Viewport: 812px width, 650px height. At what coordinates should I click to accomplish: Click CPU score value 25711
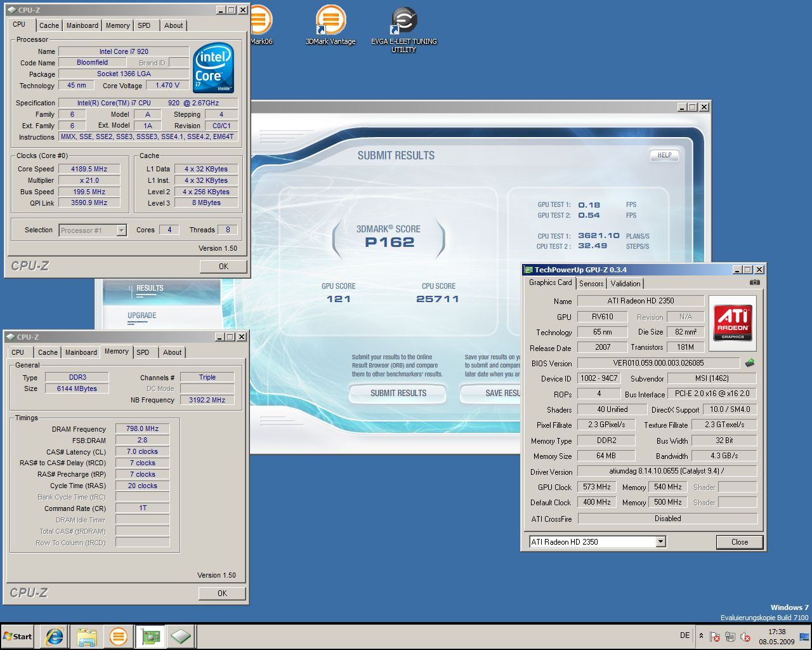[438, 299]
